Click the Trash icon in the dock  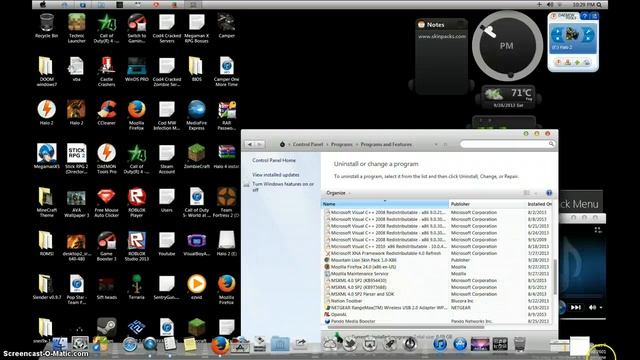click(520, 344)
